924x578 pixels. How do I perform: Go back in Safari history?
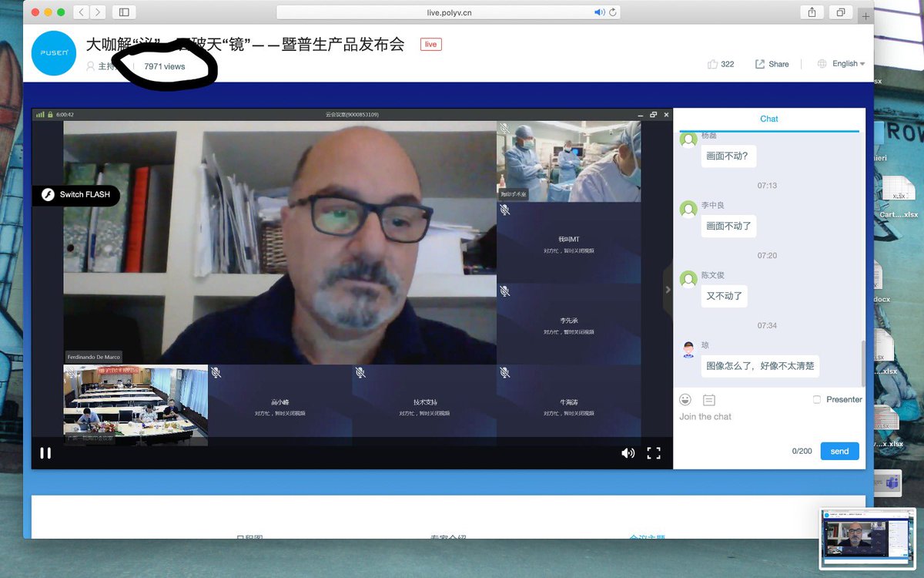[x=82, y=12]
